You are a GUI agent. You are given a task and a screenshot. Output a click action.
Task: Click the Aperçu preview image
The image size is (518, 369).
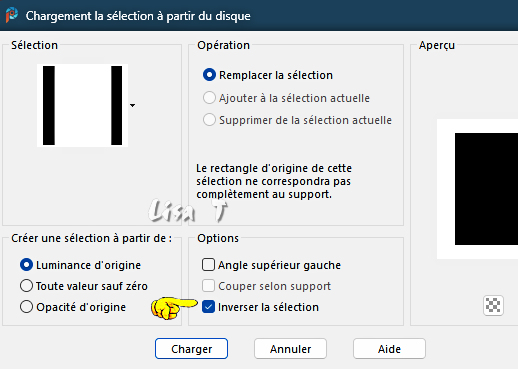[477, 189]
